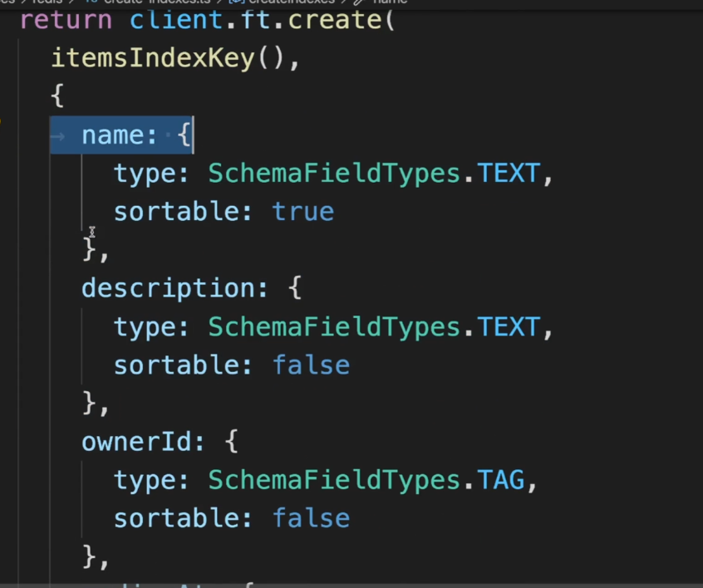Image resolution: width=703 pixels, height=588 pixels.
Task: Click "SchemaFieldTypes" inside the description block
Action: [x=334, y=326]
